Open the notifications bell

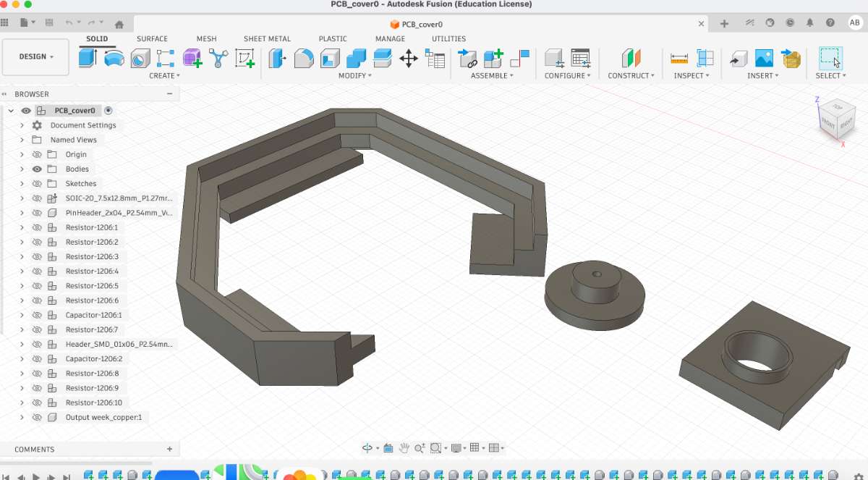[812, 23]
